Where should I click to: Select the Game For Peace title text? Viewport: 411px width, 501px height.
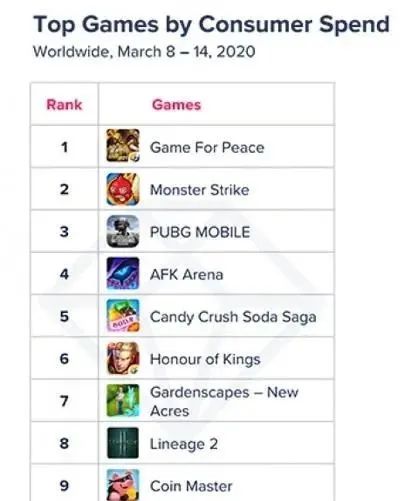tap(207, 147)
